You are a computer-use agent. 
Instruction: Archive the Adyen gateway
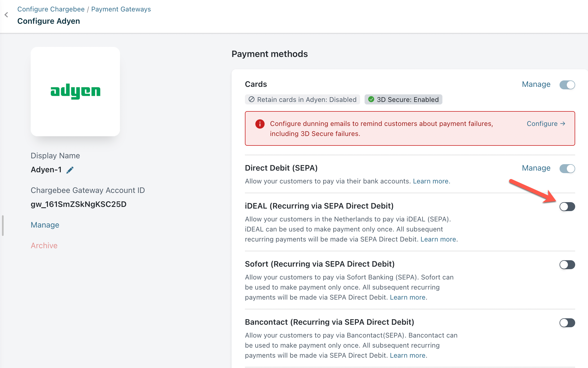(x=44, y=246)
